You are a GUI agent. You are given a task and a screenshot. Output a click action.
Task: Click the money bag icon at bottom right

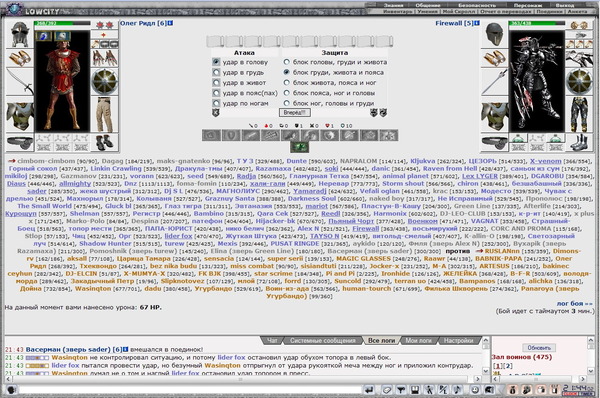pyautogui.click(x=512, y=390)
